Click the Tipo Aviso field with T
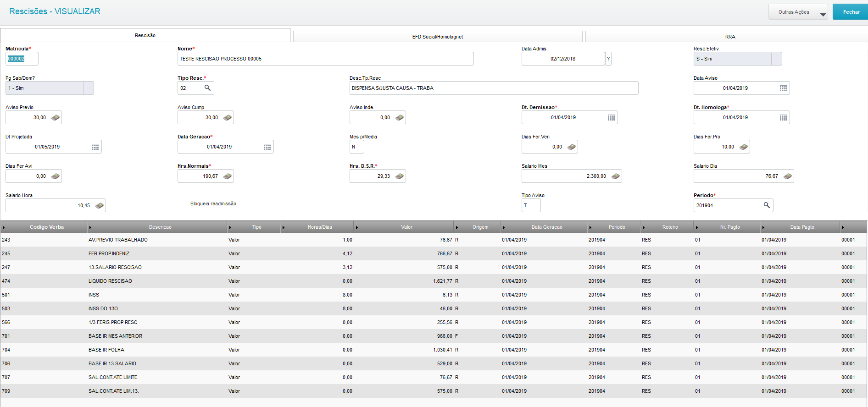Screen dimensions: 868x407 531,205
